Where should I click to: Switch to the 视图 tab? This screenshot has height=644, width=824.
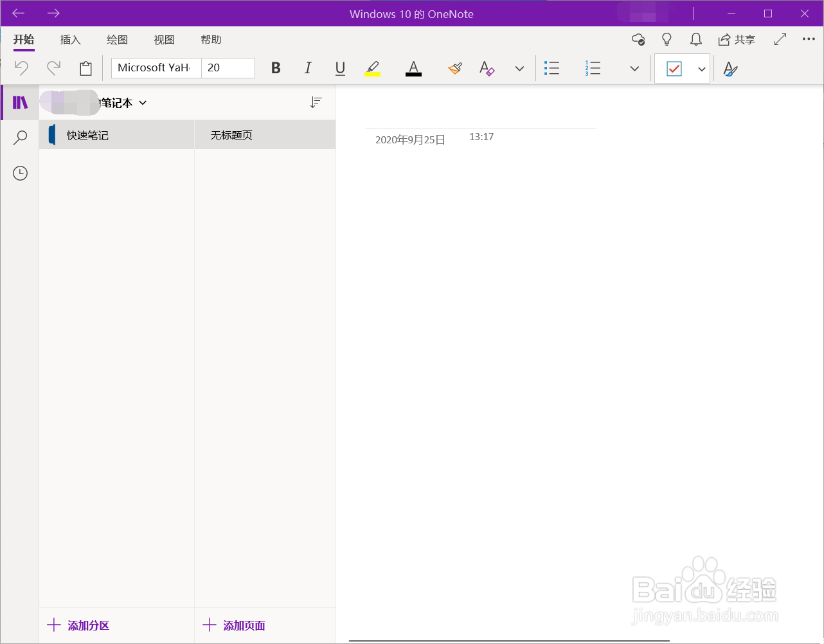(165, 40)
